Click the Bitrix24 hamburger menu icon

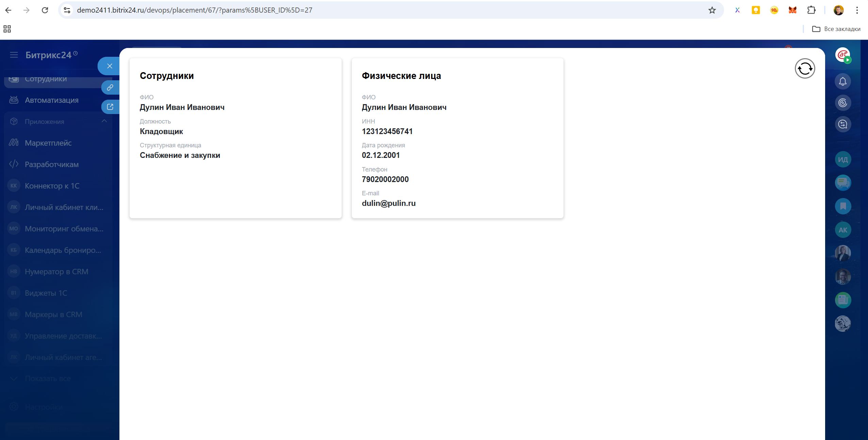tap(14, 55)
